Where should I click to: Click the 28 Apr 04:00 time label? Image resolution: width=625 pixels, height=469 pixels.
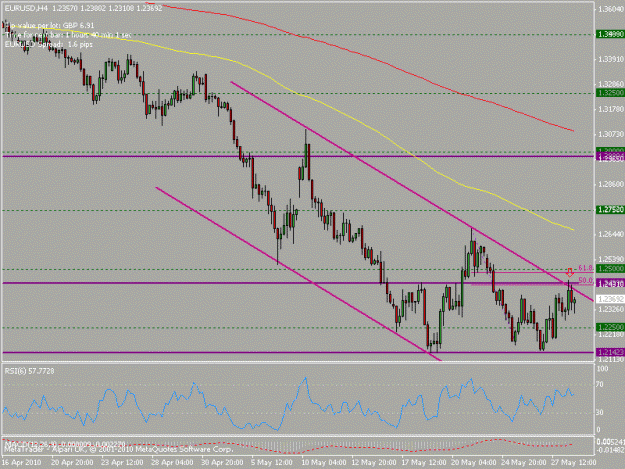[172, 463]
